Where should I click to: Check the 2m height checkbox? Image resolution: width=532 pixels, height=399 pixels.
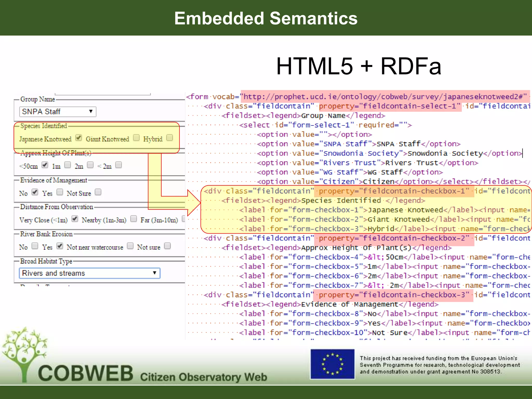pos(90,165)
